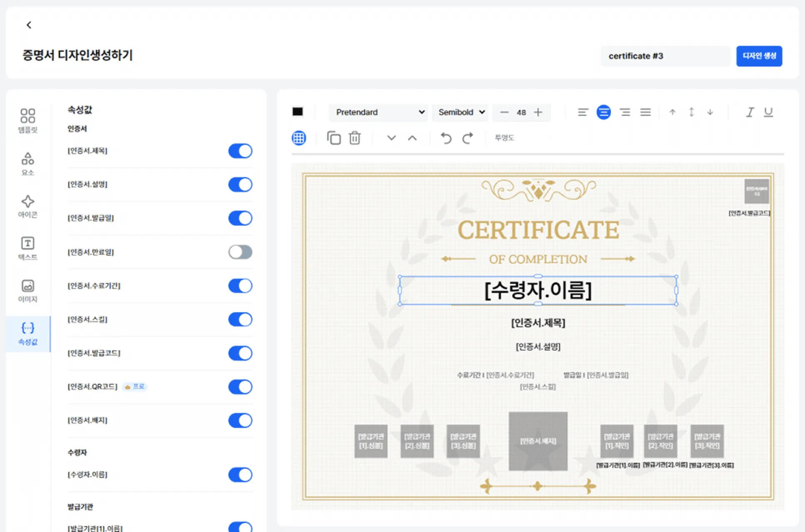
Task: Toggle [인증서.수료기간] attribute switch
Action: 240,286
